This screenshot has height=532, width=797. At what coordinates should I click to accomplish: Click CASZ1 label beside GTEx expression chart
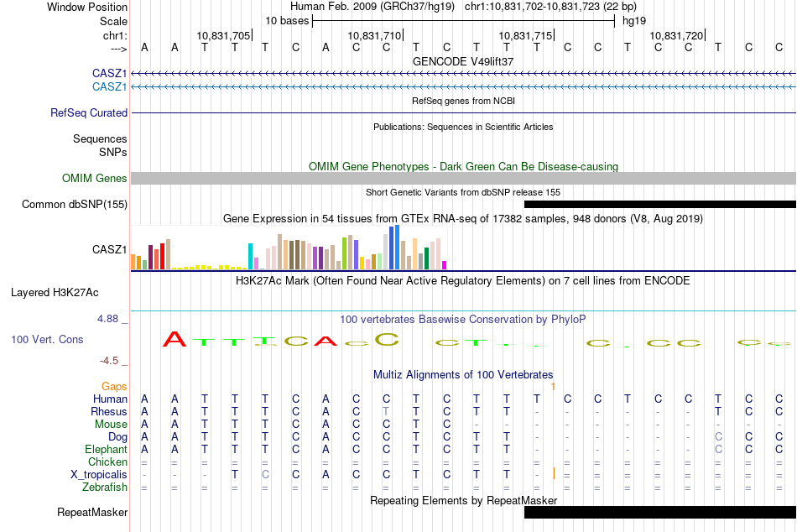[109, 249]
